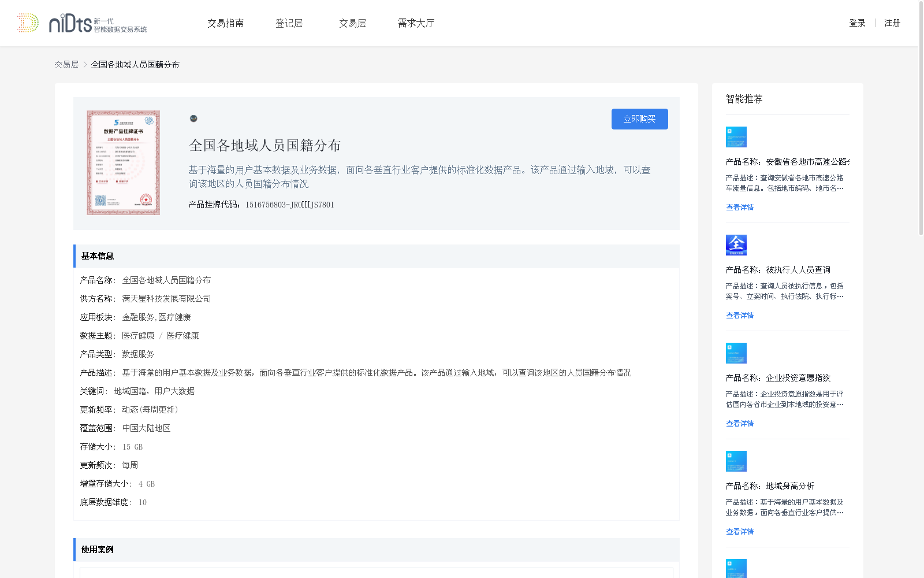Viewport: 924px width, 578px height.
Task: Click the 登录 link
Action: (857, 23)
